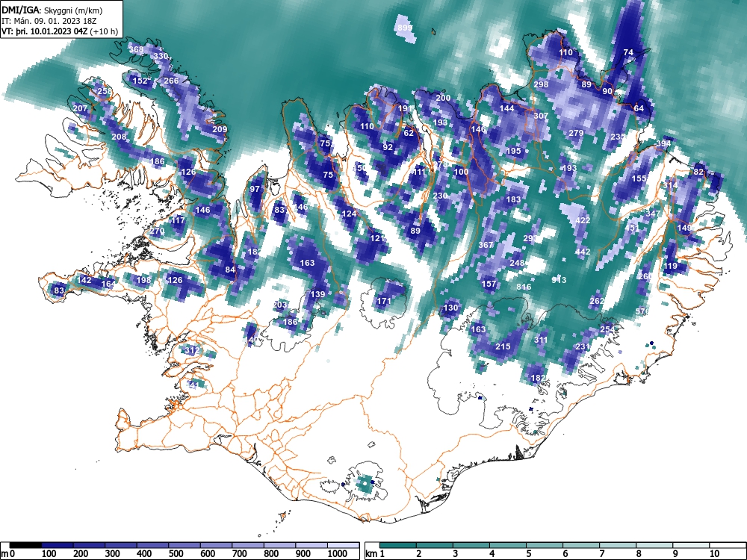The height and width of the screenshot is (560, 747).
Task: Click the visibility value 442
Action: pyautogui.click(x=583, y=252)
